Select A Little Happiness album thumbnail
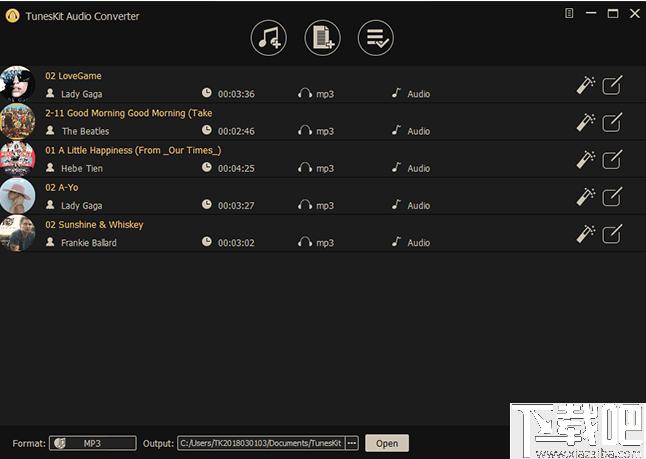The height and width of the screenshot is (459, 646). [17, 159]
